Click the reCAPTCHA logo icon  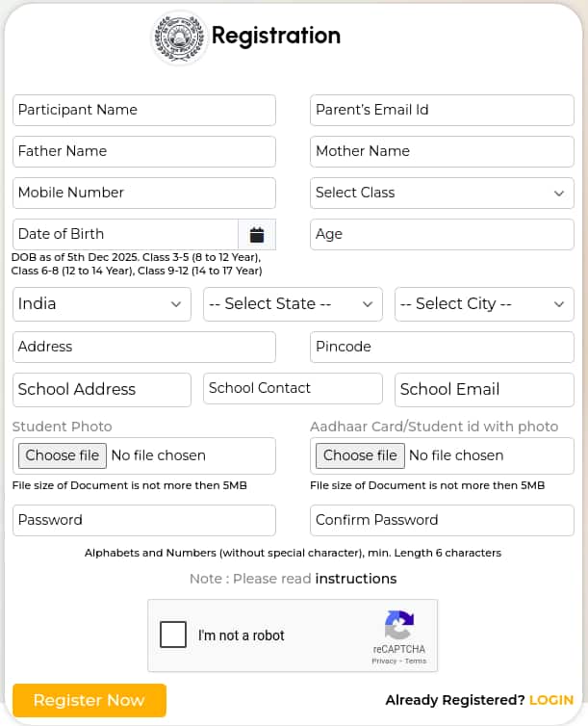click(398, 625)
